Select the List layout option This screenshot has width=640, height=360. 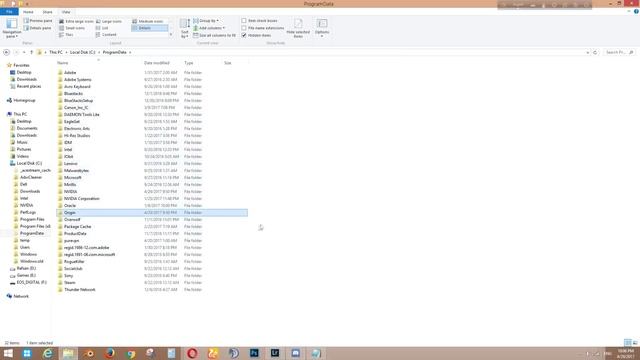[x=102, y=28]
